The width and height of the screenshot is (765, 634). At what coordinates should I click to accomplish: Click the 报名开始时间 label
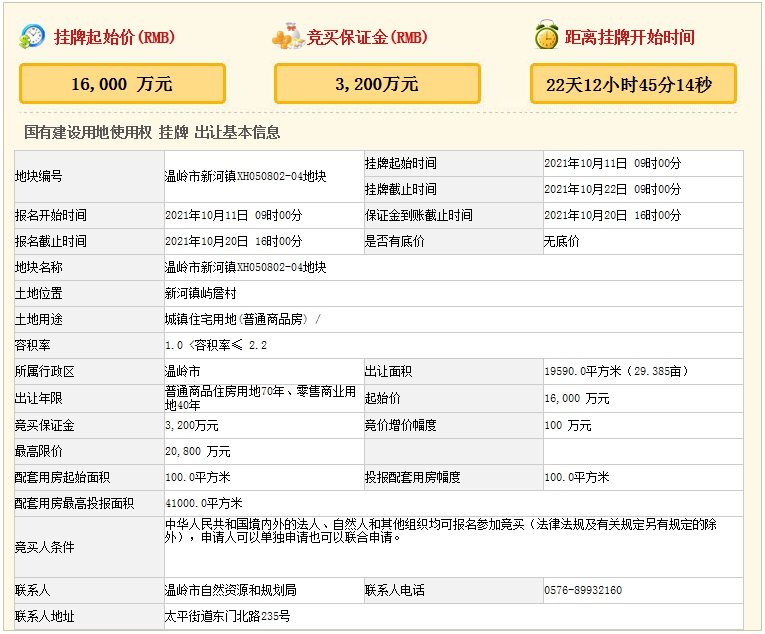(51, 215)
